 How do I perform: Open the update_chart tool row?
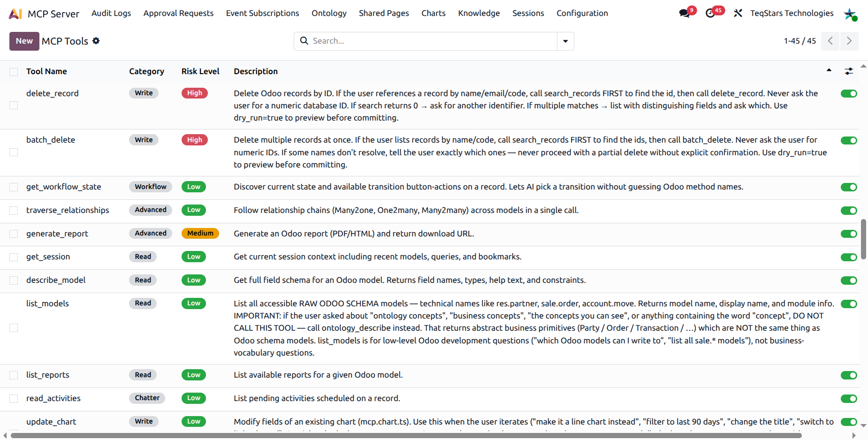[51, 422]
